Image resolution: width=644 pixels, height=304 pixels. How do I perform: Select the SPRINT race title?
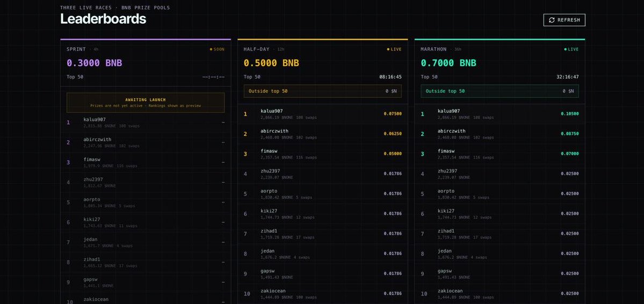pyautogui.click(x=76, y=49)
